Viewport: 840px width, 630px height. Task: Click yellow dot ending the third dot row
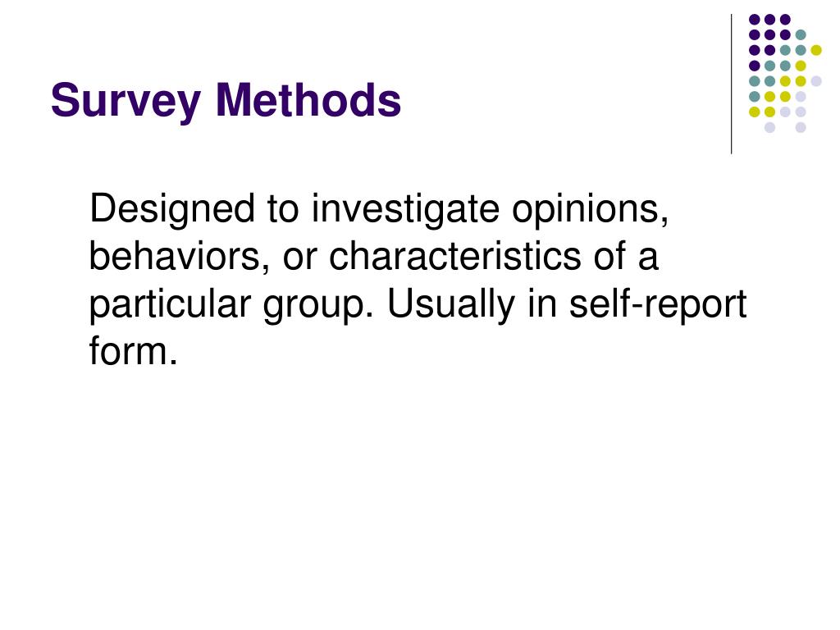(816, 50)
